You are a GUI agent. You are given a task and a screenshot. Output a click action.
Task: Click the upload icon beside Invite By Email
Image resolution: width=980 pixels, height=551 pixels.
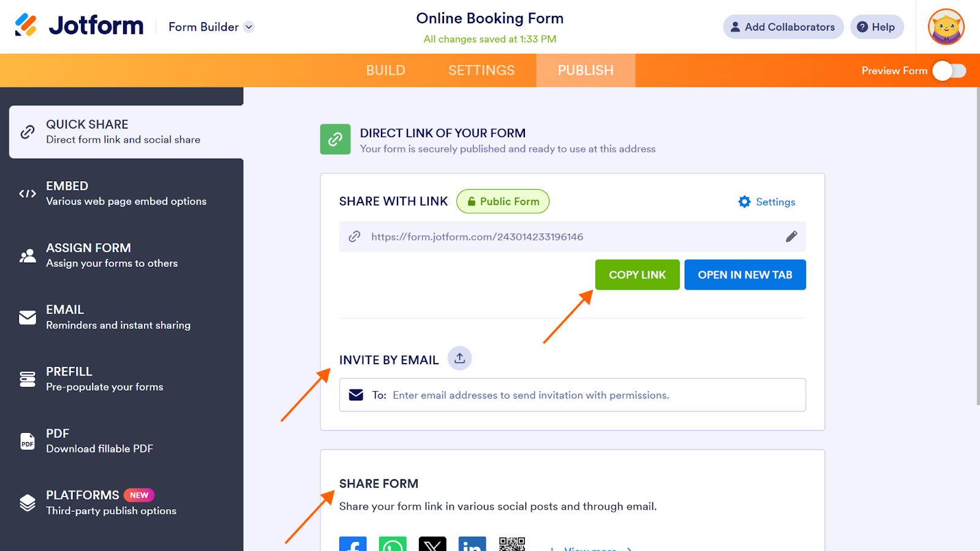tap(460, 359)
